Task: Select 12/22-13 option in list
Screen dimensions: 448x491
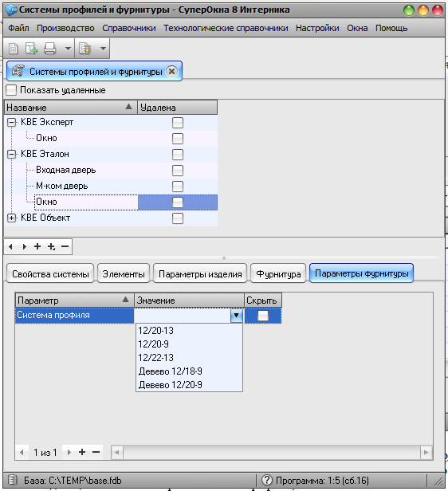Action: (156, 358)
